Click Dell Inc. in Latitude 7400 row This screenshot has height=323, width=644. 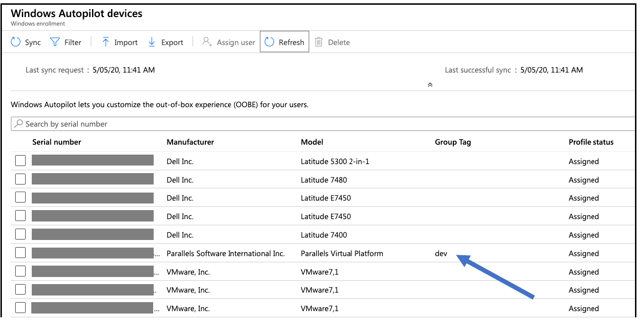pos(180,235)
